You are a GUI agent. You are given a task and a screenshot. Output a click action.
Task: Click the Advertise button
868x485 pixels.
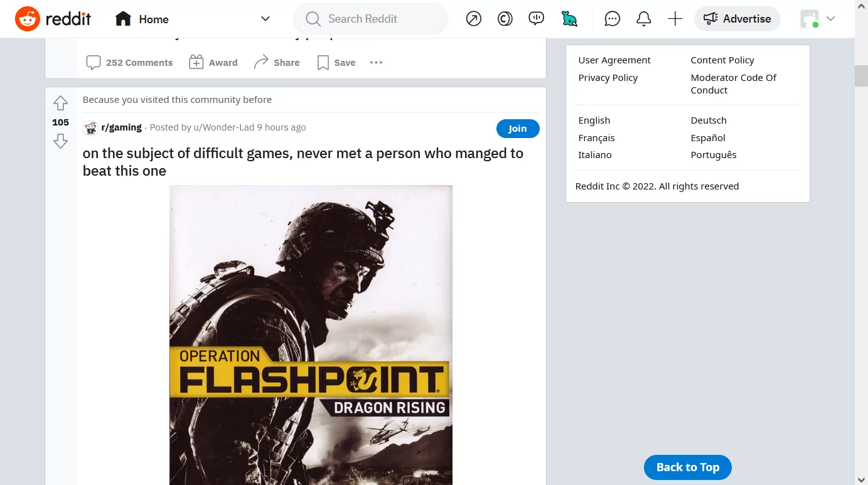coord(737,19)
